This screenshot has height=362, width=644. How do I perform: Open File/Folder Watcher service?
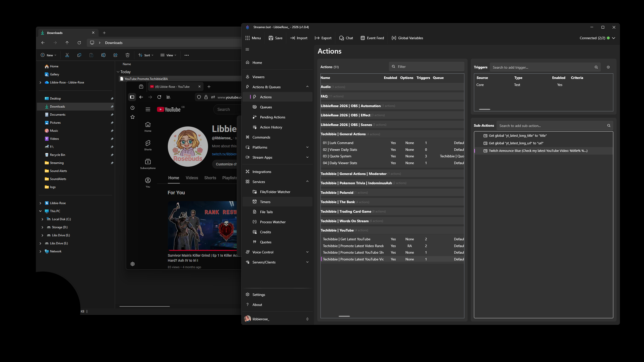point(277,192)
